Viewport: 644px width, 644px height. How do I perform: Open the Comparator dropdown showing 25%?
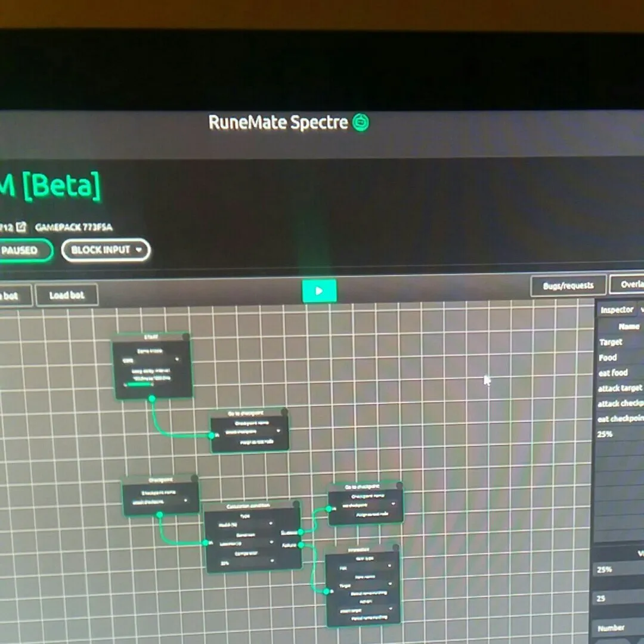tap(247, 562)
